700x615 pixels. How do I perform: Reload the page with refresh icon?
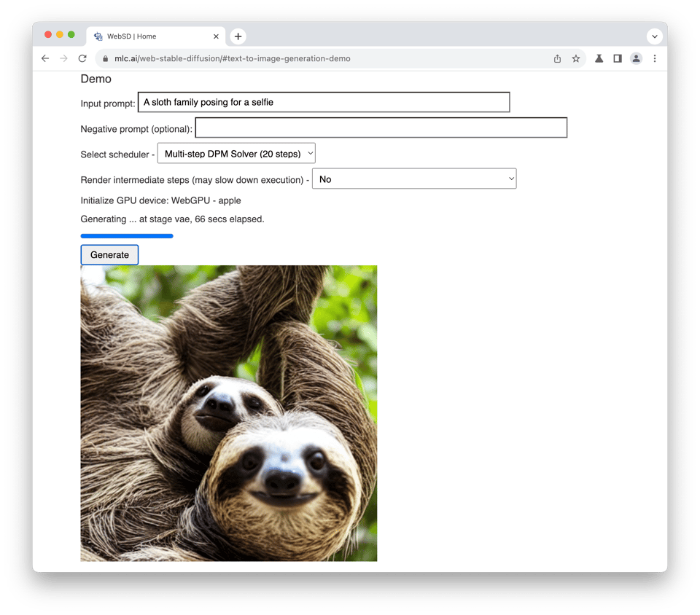82,58
